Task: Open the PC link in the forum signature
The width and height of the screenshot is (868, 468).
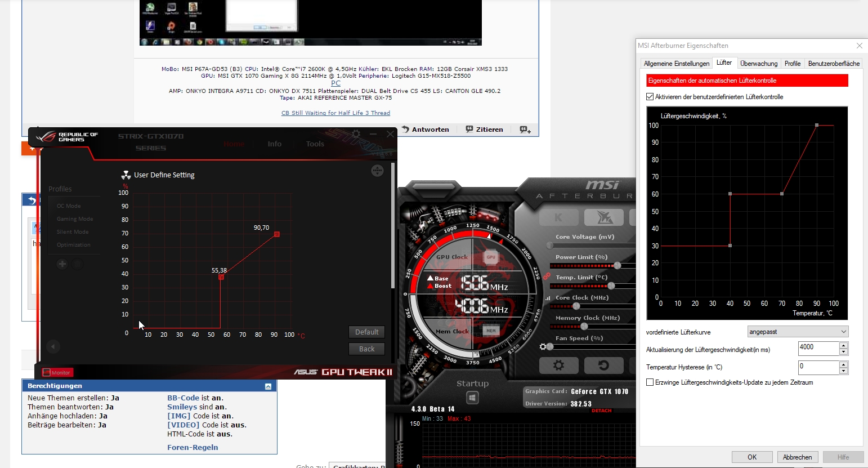Action: (335, 83)
